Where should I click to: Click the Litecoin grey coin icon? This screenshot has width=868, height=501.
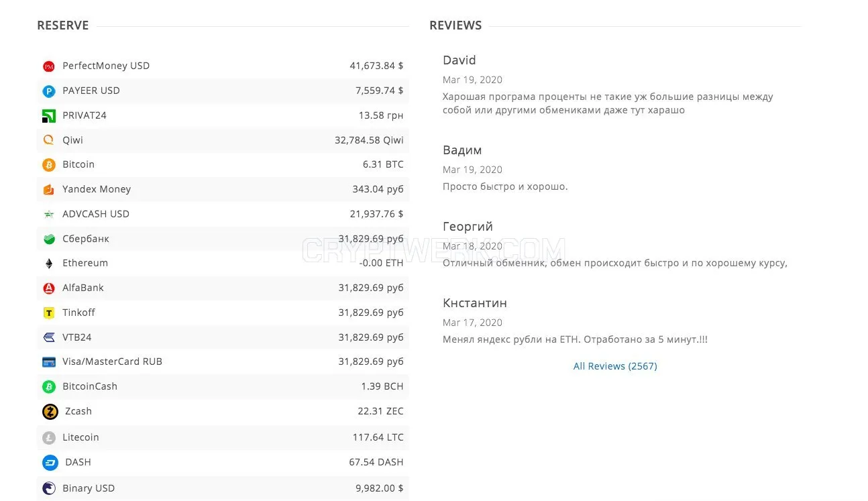(49, 438)
